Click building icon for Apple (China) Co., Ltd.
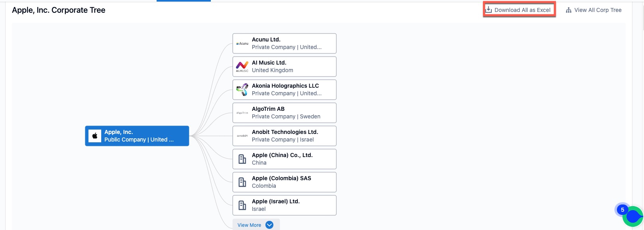 (x=242, y=159)
